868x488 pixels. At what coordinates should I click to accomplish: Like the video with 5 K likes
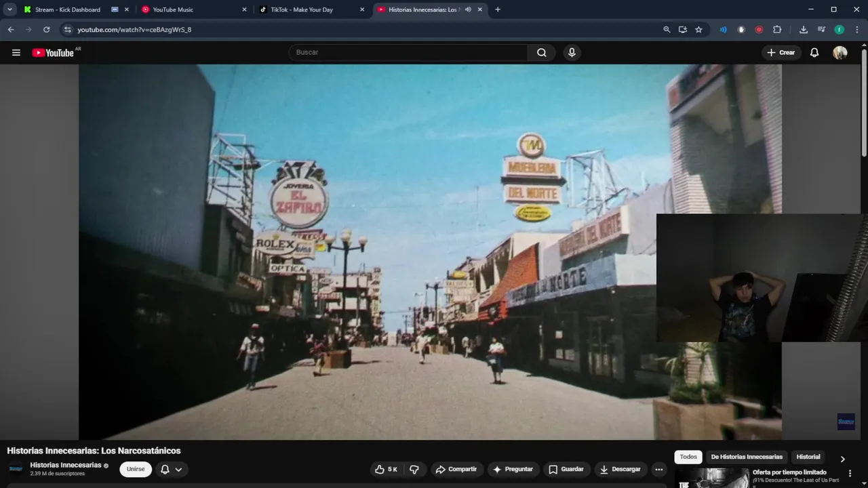pyautogui.click(x=387, y=469)
